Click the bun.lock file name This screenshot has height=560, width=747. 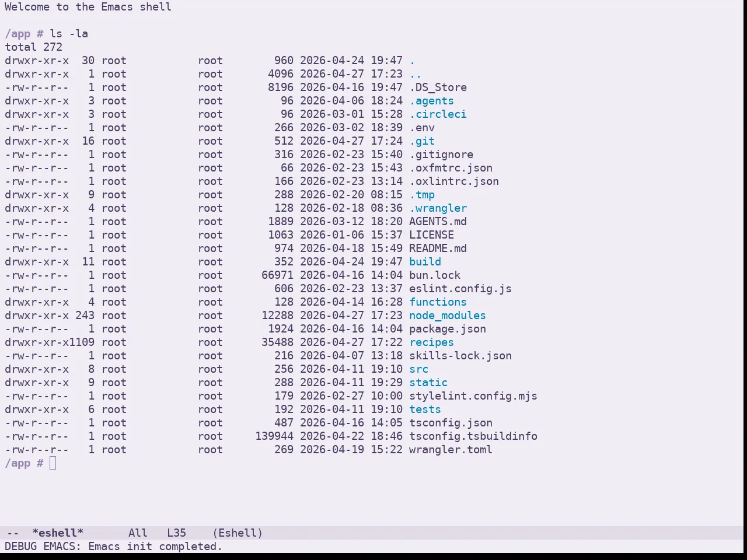pyautogui.click(x=435, y=275)
